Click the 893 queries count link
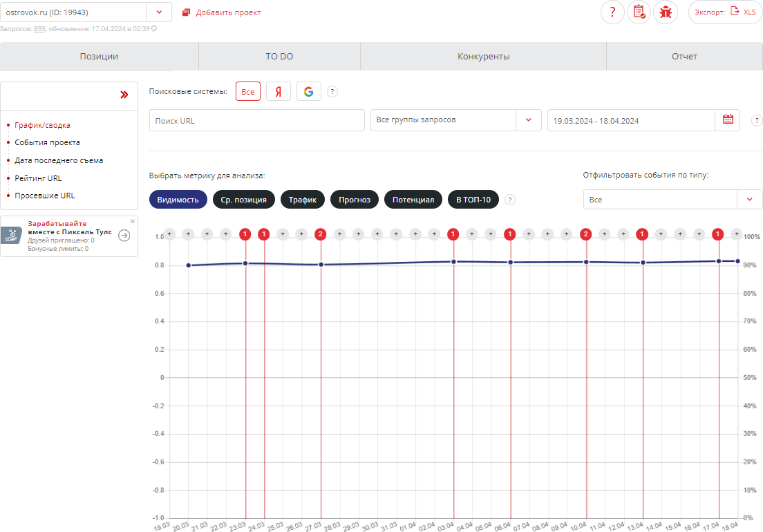Viewport: 763px width, 532px height. pos(39,29)
